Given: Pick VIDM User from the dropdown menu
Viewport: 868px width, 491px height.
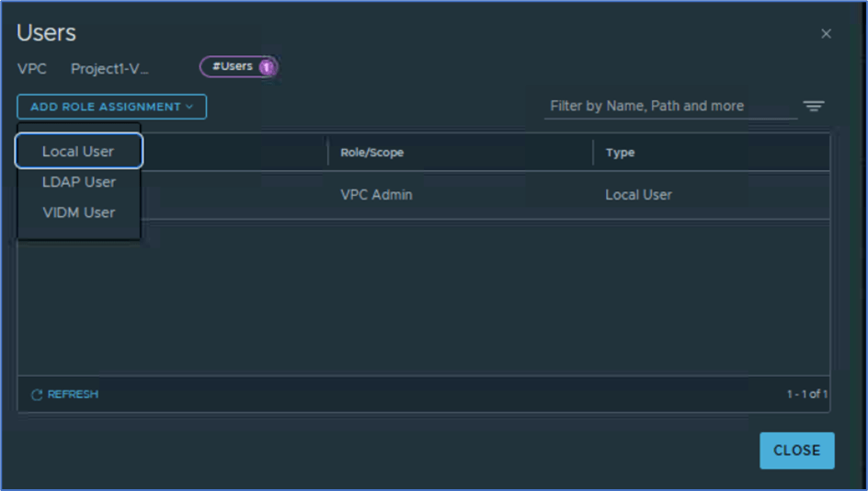Looking at the screenshot, I should pyautogui.click(x=78, y=212).
